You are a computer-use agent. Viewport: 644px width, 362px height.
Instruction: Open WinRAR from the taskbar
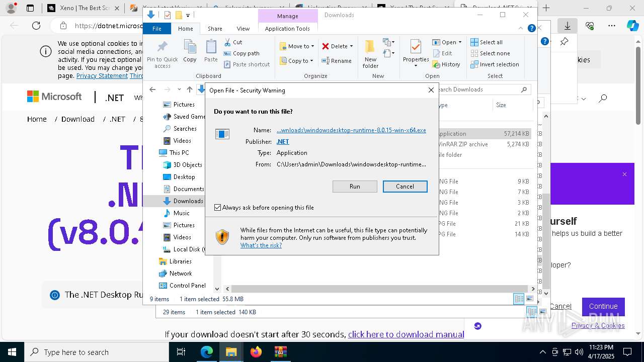[x=281, y=352]
